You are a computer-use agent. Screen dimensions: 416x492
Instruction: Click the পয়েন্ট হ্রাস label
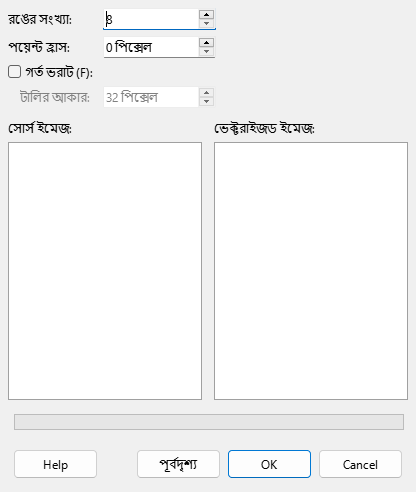point(39,47)
